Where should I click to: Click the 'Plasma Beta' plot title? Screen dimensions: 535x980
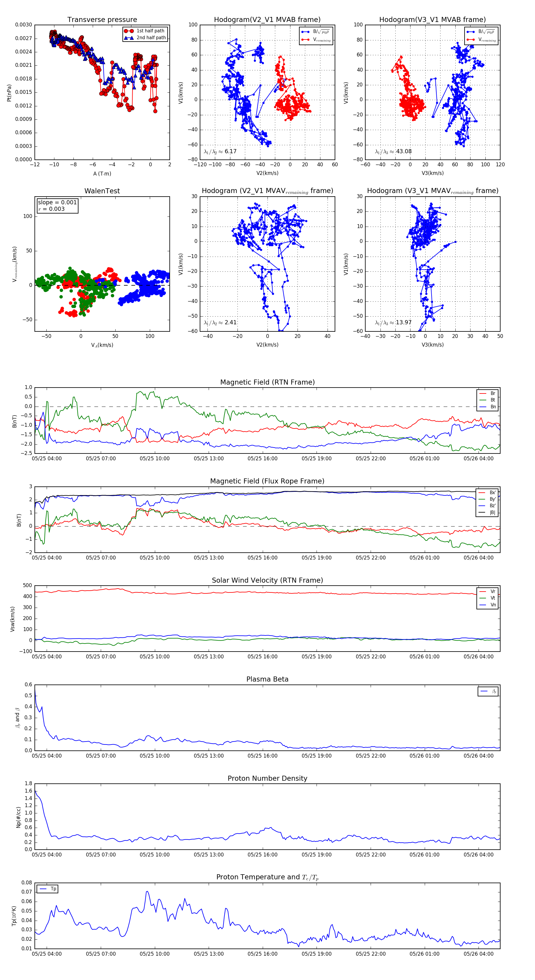[267, 679]
